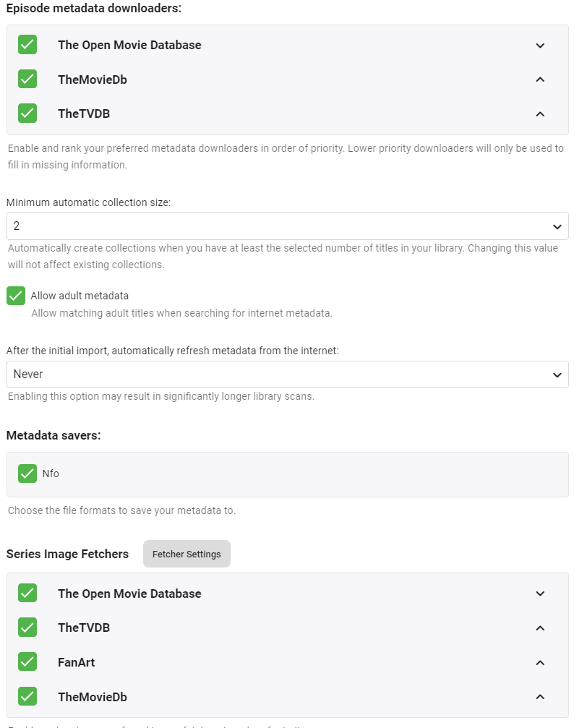Open automatic metadata refresh dropdown showing Never

287,374
